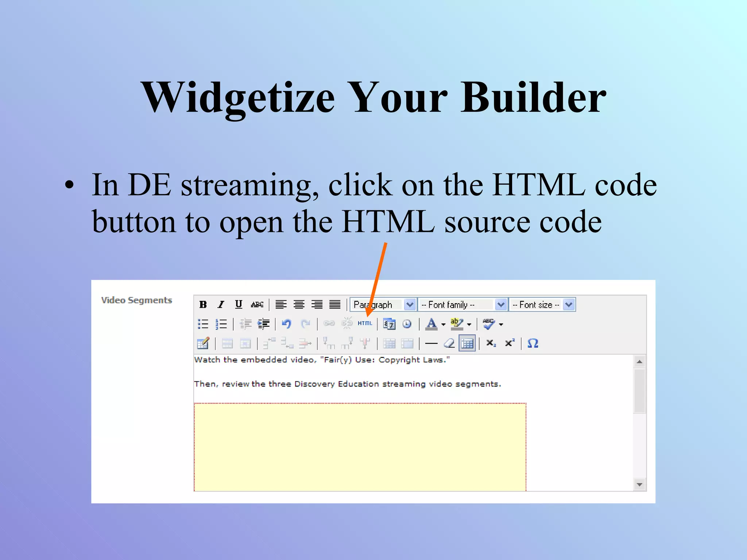This screenshot has height=560, width=747.
Task: Insert a horizontal rule line
Action: (431, 343)
